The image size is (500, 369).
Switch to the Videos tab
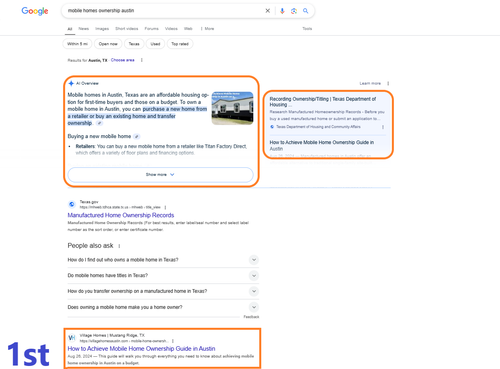pos(171,29)
